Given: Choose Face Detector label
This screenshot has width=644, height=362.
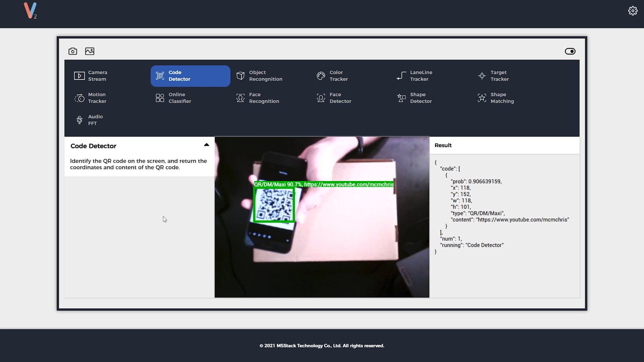Looking at the screenshot, I should coord(340,98).
